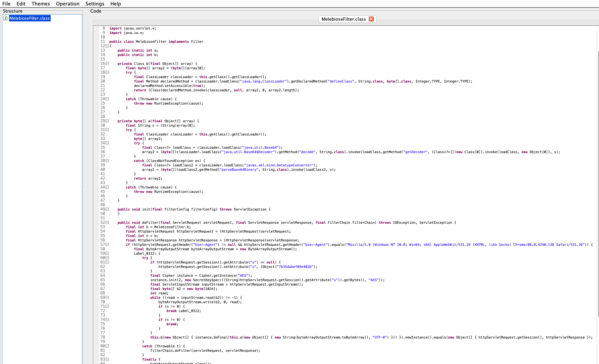Viewport: 599px width, 364px height.
Task: Collapse the catch block fold at line 24
Action: point(107,99)
